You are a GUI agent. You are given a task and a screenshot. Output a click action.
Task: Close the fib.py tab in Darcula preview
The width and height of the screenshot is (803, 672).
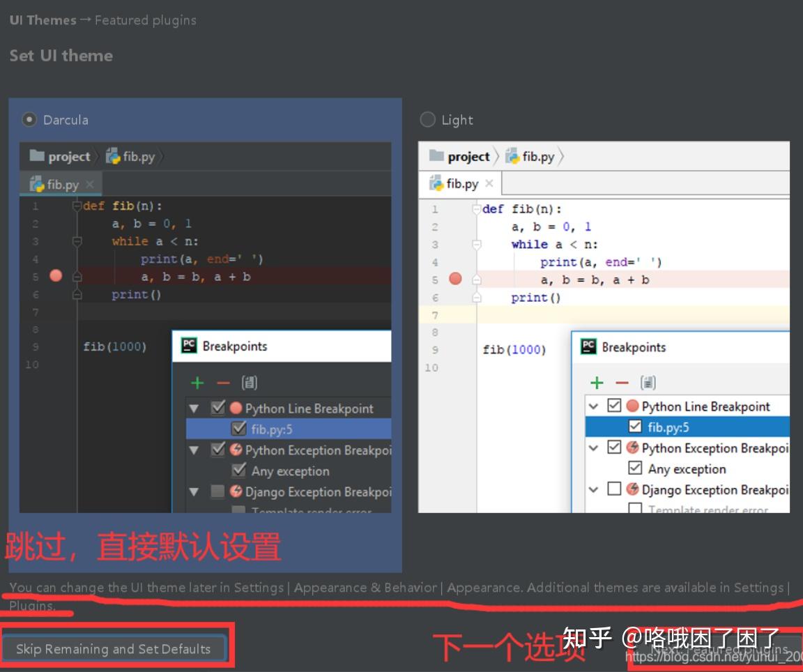click(x=90, y=185)
